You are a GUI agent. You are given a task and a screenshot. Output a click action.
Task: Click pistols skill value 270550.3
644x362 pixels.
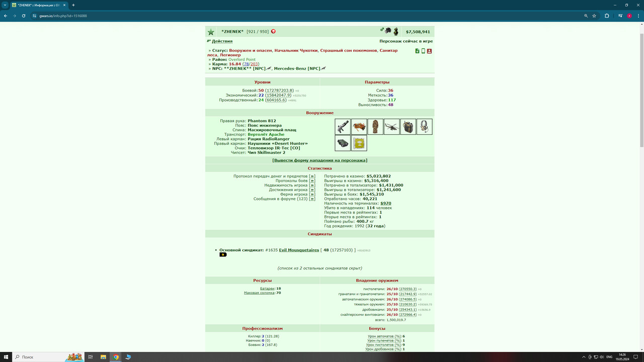coord(408,289)
